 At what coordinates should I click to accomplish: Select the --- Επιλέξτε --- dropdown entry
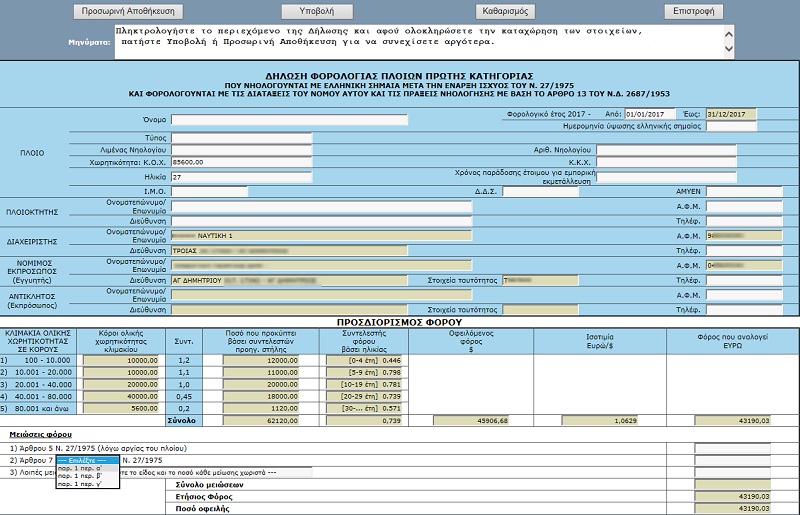[x=88, y=460]
